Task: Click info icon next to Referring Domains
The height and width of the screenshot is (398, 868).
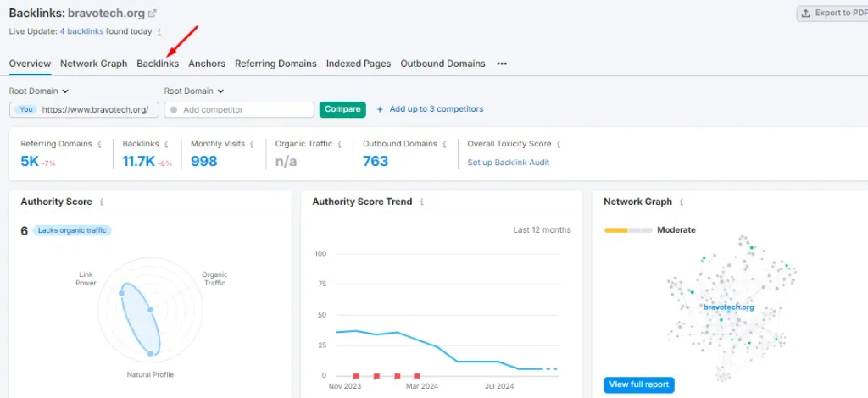Action: [100, 144]
